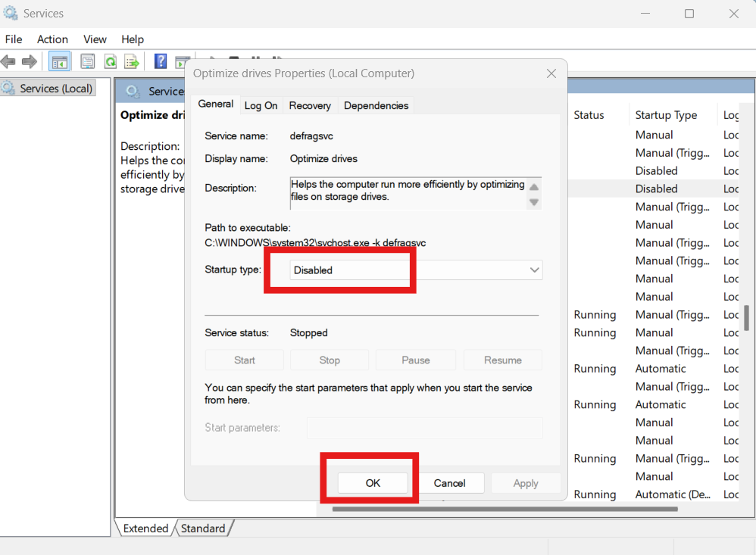
Task: Toggle the Show/Hide Console Tree icon
Action: (59, 61)
